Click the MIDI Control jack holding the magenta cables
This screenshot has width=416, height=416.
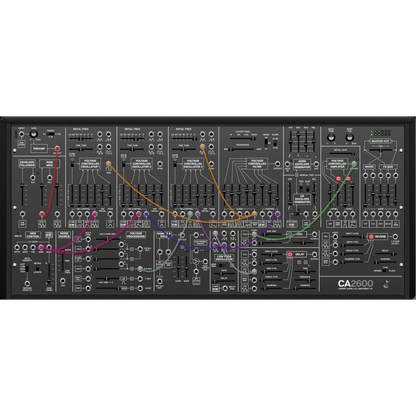(41, 247)
